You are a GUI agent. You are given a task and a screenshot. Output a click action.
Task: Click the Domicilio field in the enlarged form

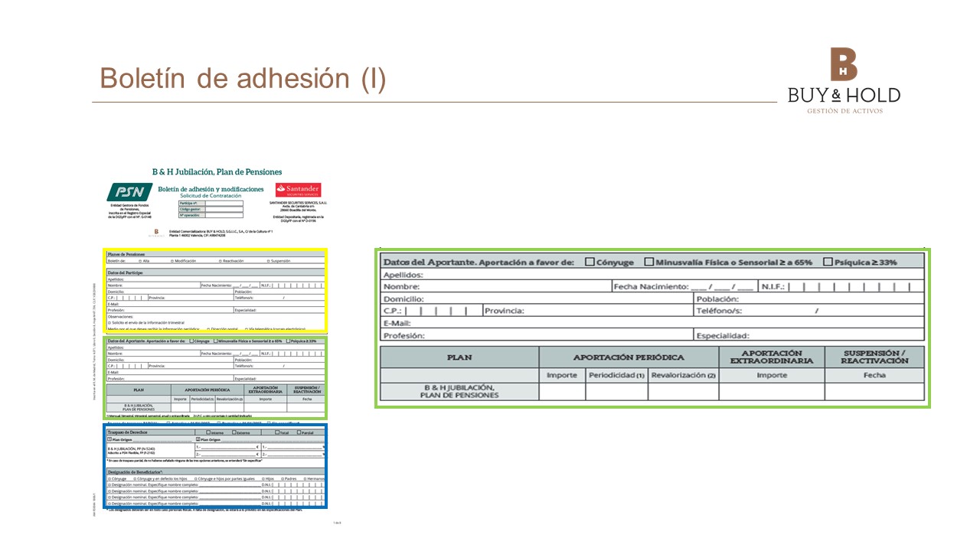pyautogui.click(x=536, y=299)
